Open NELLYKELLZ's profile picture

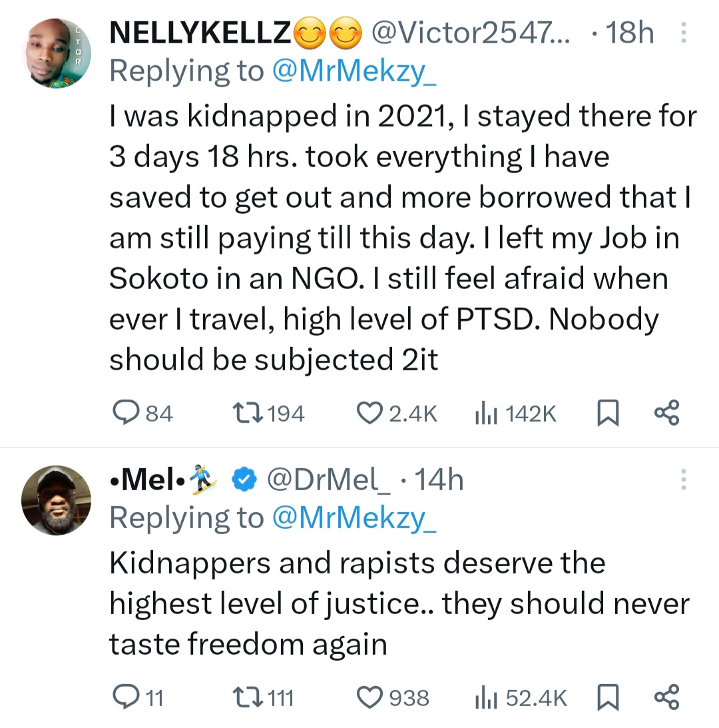coord(57,53)
